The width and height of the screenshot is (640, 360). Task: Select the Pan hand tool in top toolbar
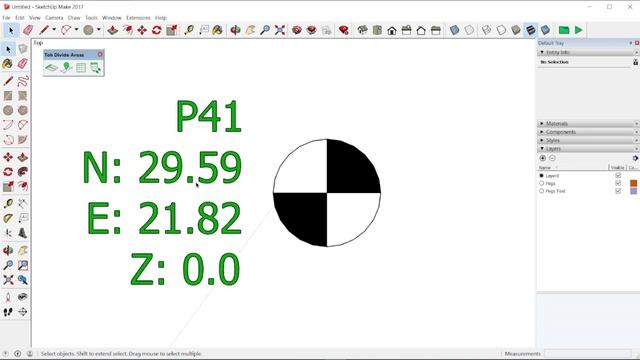250,30
